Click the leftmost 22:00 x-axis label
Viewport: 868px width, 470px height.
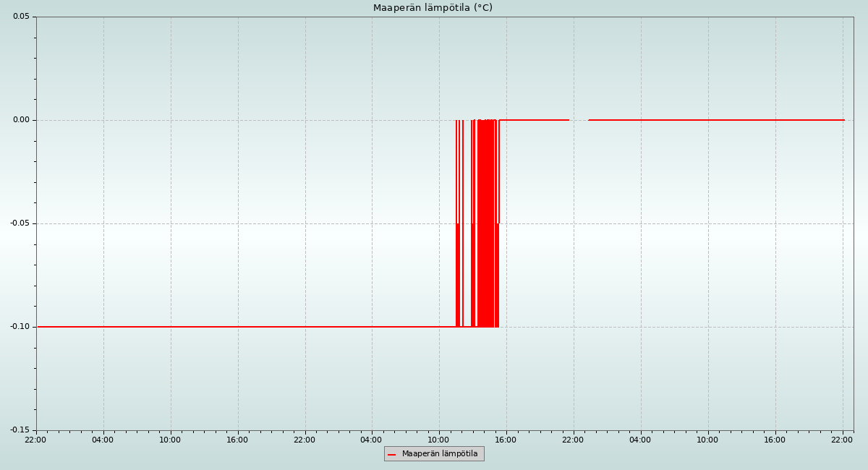pos(35,440)
